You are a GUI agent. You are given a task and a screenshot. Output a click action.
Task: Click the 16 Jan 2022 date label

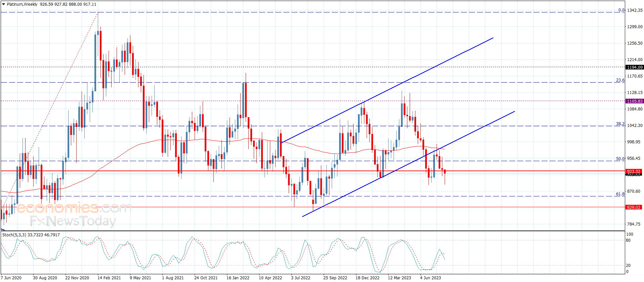coord(238,278)
